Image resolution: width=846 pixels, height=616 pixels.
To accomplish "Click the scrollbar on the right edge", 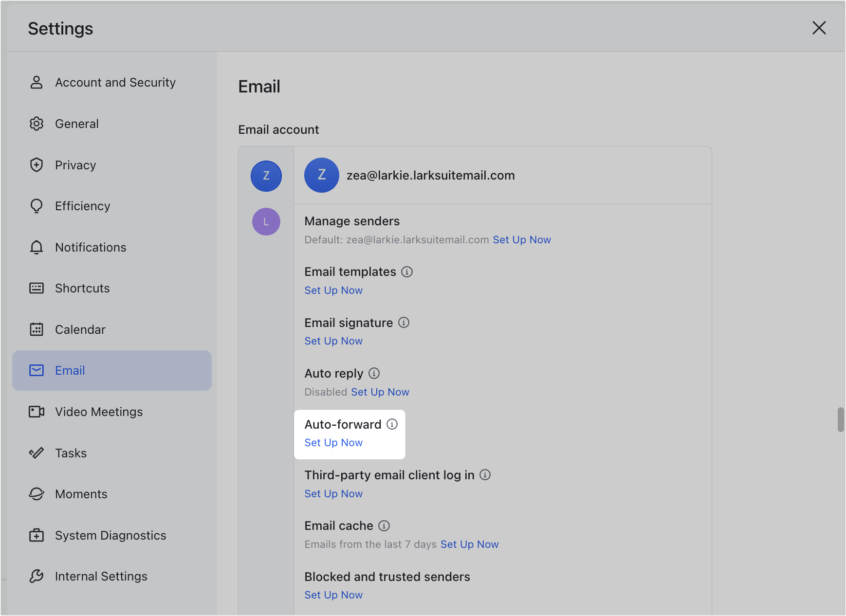I will tap(841, 419).
